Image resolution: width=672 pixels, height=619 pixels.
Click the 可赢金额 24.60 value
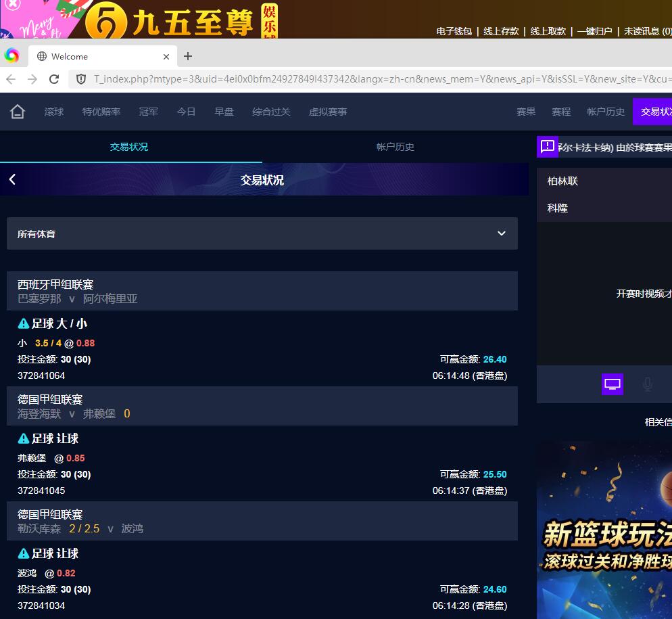pyautogui.click(x=495, y=589)
